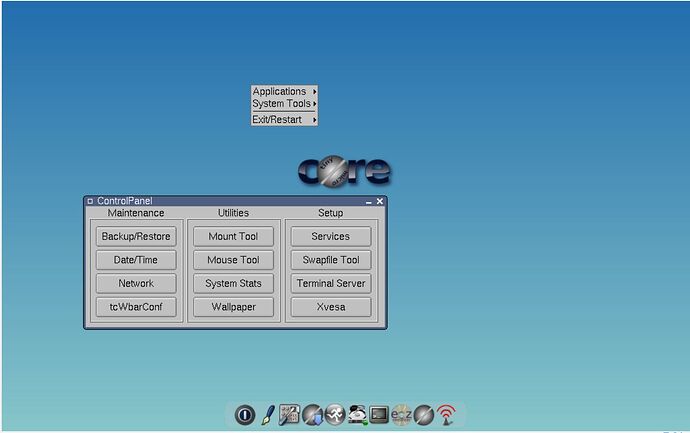Image resolution: width=690 pixels, height=433 pixels.
Task: Close the ControlPanel window
Action: pyautogui.click(x=380, y=201)
